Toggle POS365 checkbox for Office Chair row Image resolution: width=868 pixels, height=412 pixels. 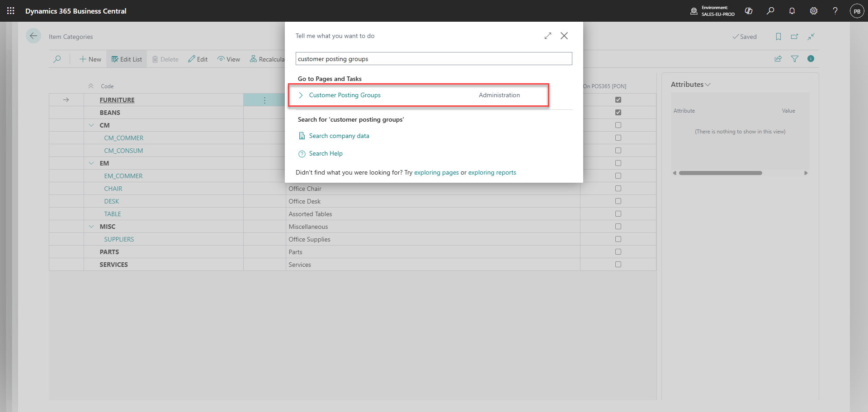pyautogui.click(x=618, y=189)
